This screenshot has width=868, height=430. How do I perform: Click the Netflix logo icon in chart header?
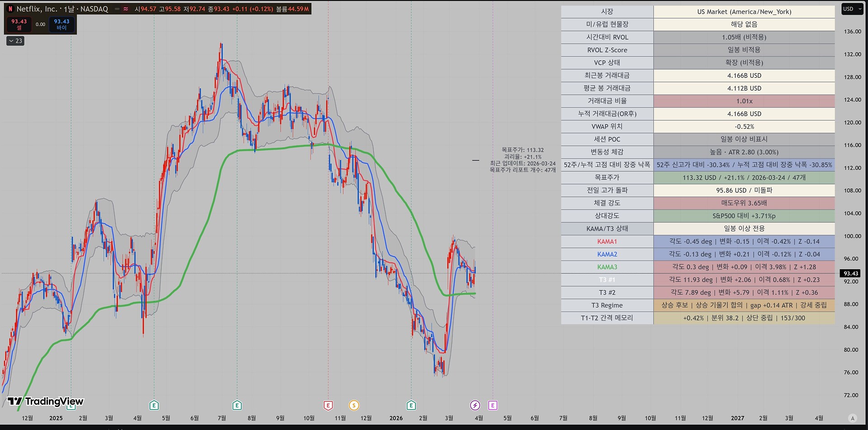[10, 9]
